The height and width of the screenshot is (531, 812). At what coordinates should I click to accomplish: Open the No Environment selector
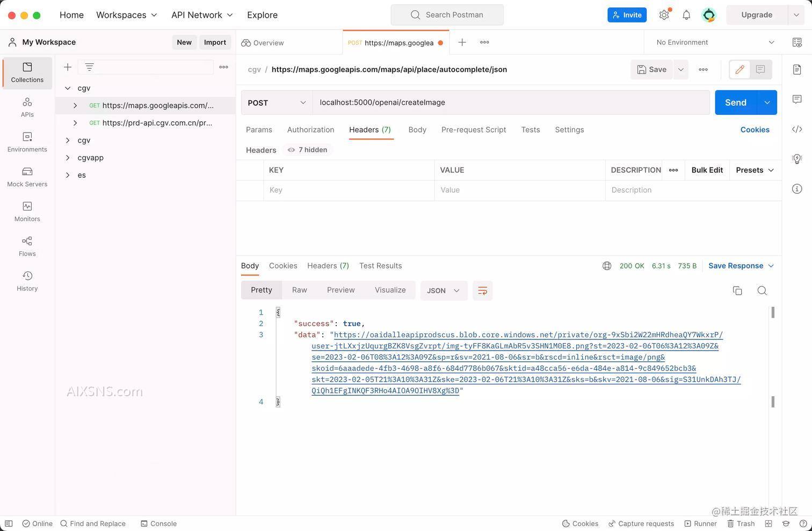714,42
